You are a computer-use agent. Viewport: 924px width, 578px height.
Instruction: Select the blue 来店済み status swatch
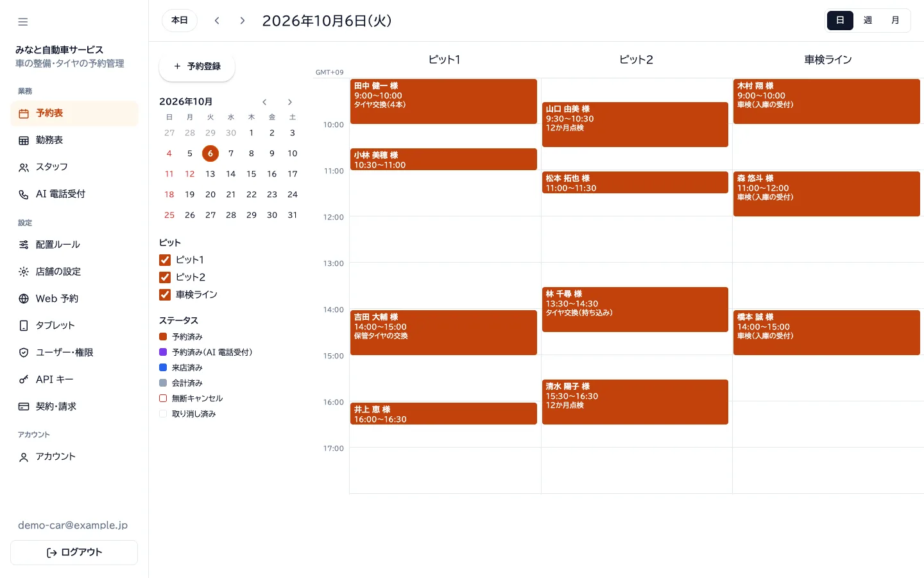pyautogui.click(x=163, y=367)
